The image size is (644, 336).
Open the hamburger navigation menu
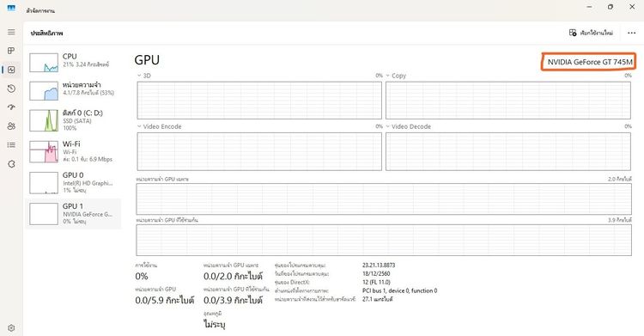(x=11, y=32)
